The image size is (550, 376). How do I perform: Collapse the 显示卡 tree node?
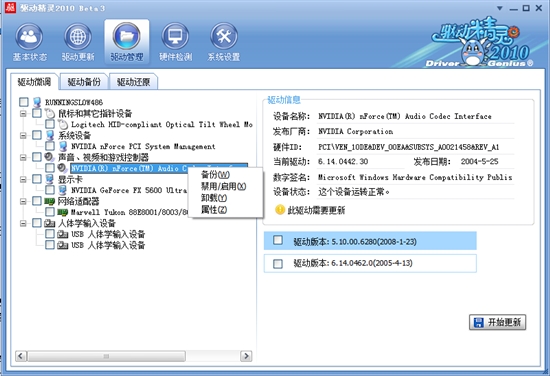23,179
